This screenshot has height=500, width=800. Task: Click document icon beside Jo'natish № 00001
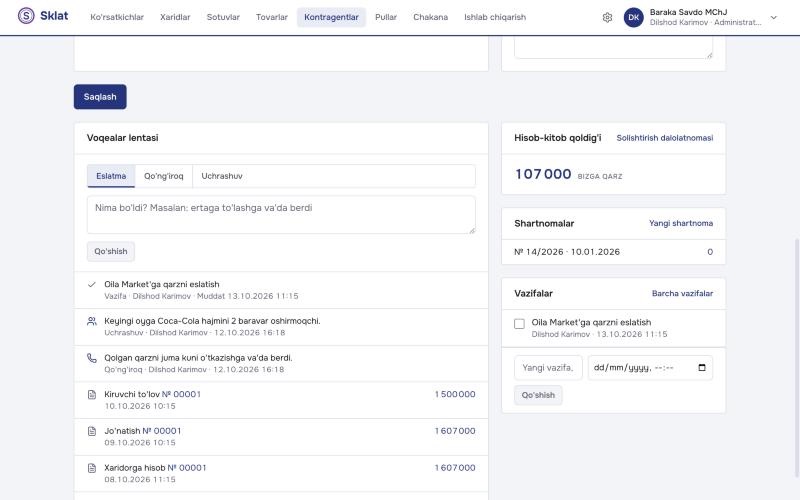click(x=92, y=432)
